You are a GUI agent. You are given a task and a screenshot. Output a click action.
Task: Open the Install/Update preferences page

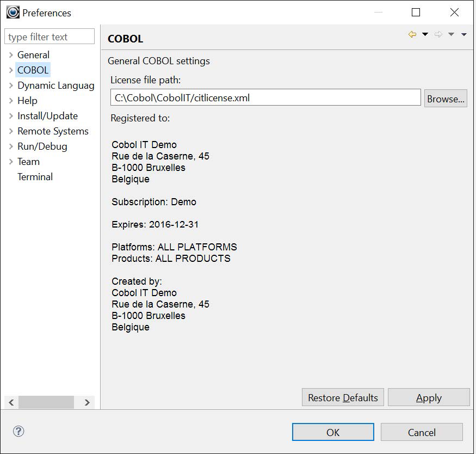[x=47, y=116]
